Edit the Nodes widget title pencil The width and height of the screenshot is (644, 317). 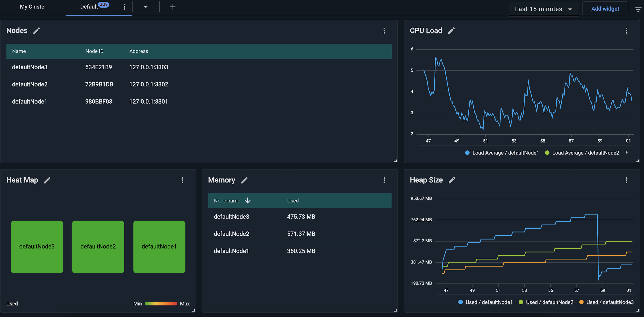[37, 31]
